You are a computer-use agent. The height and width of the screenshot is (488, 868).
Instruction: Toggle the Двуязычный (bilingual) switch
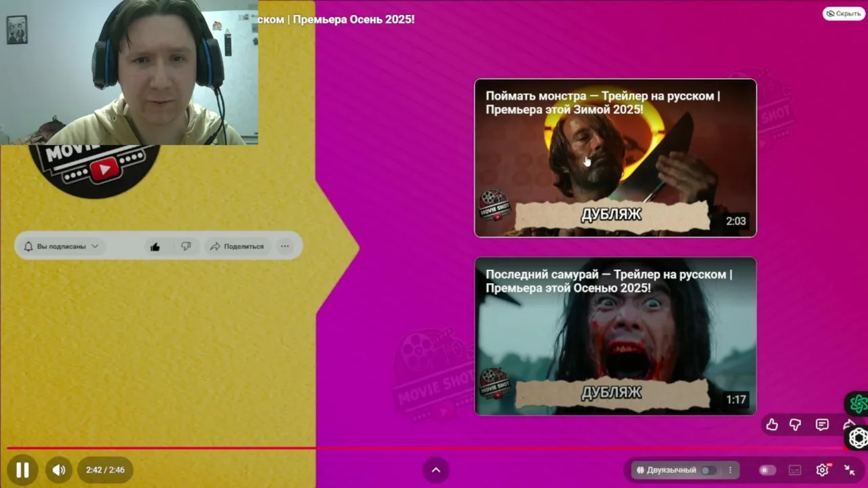[709, 470]
